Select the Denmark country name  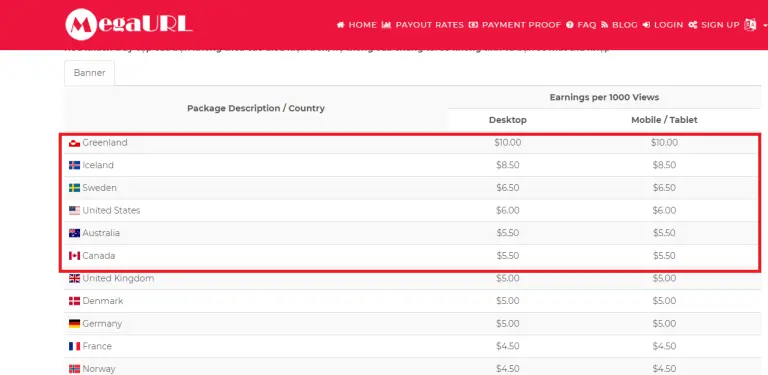[x=103, y=301]
